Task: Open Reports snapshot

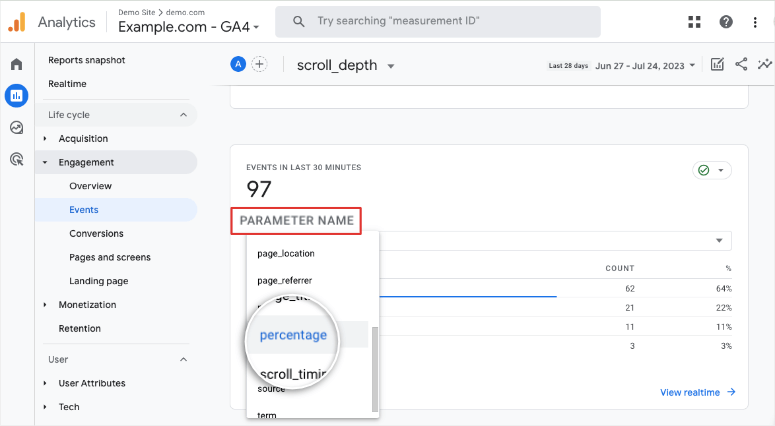Action: (86, 60)
